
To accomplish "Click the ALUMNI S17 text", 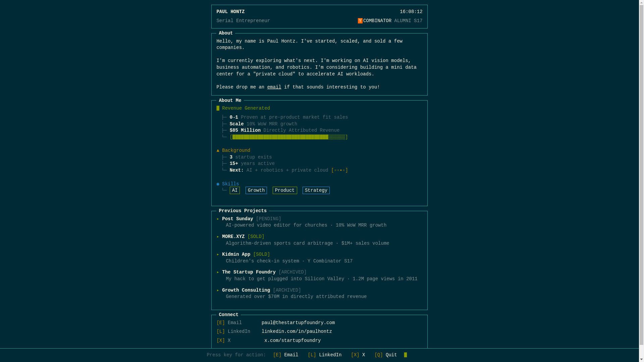I will click(x=408, y=21).
